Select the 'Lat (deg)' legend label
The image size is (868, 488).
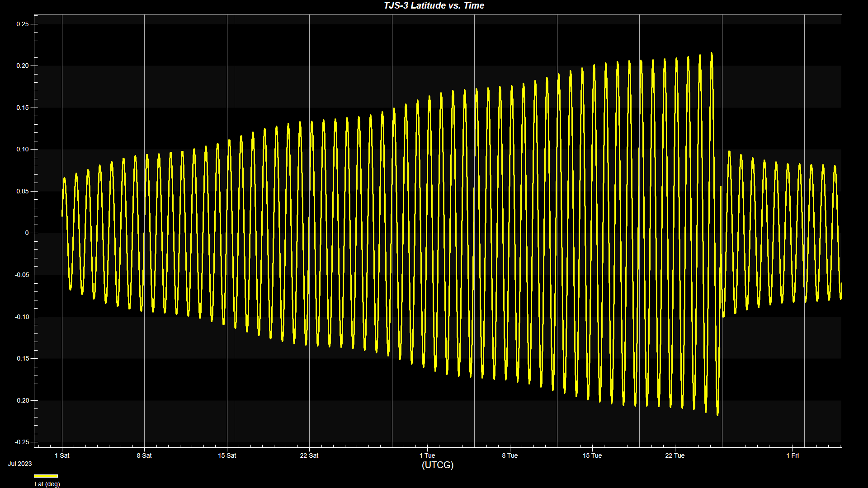pos(47,484)
